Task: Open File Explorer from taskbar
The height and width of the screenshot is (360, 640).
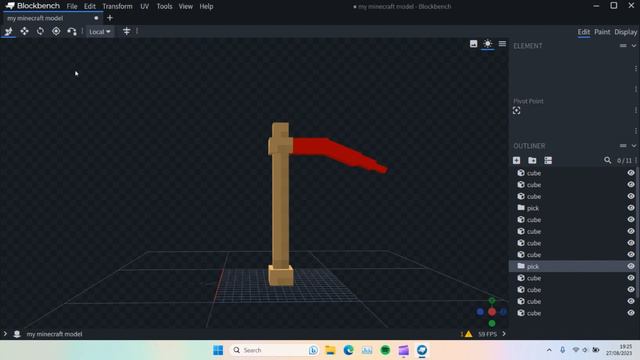Action: 330,350
